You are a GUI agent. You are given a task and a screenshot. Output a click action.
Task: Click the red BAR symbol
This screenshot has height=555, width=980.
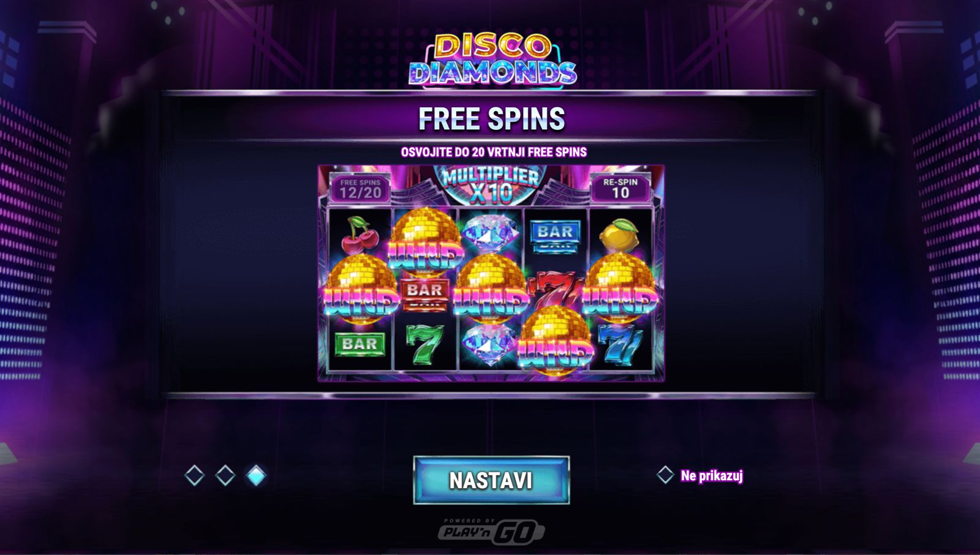(x=424, y=292)
